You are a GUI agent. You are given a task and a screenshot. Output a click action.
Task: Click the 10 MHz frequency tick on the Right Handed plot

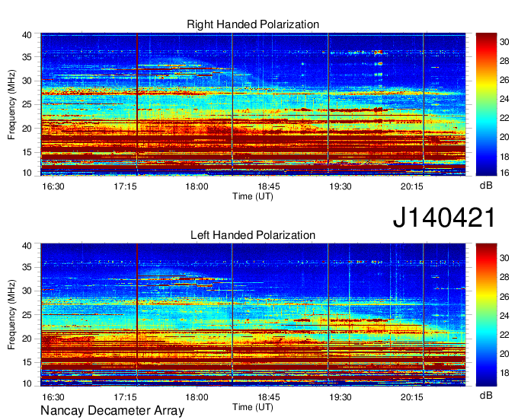27,173
